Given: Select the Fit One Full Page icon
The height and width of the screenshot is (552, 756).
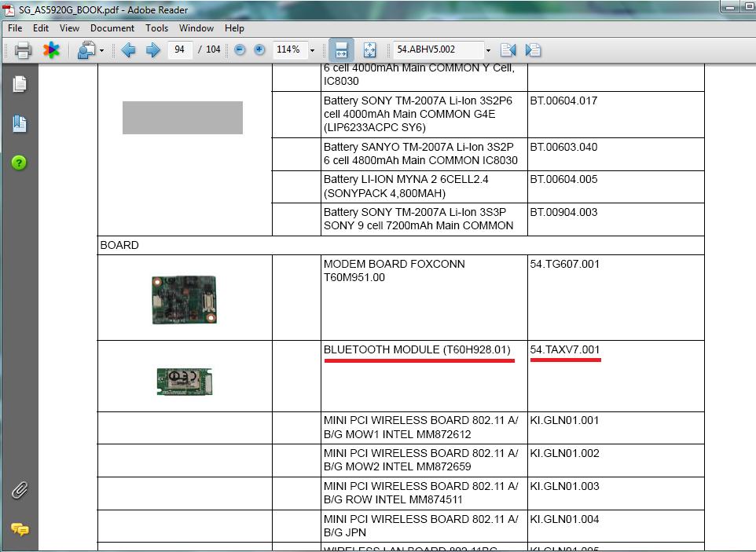Looking at the screenshot, I should [370, 49].
